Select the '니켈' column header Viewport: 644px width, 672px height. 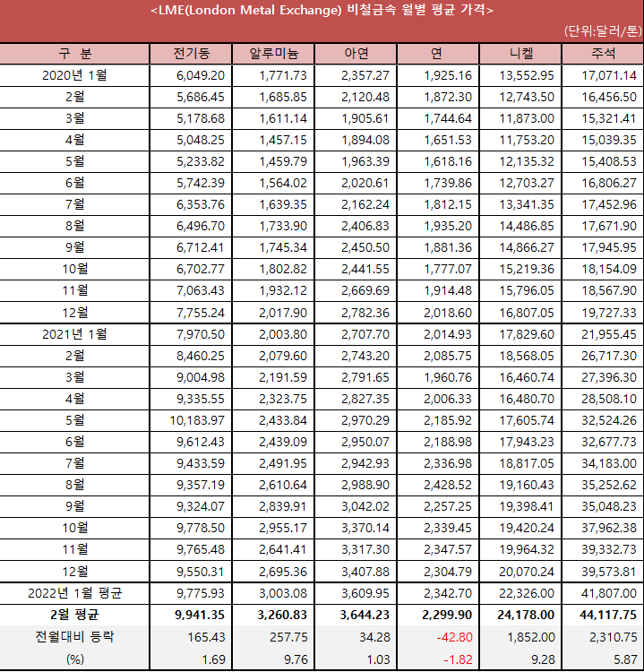(x=520, y=54)
